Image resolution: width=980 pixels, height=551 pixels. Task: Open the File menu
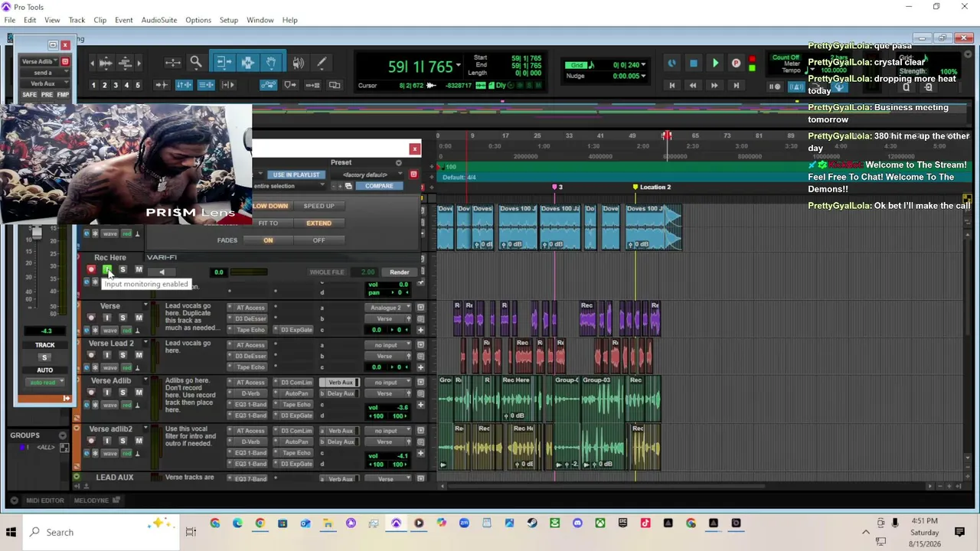[10, 20]
